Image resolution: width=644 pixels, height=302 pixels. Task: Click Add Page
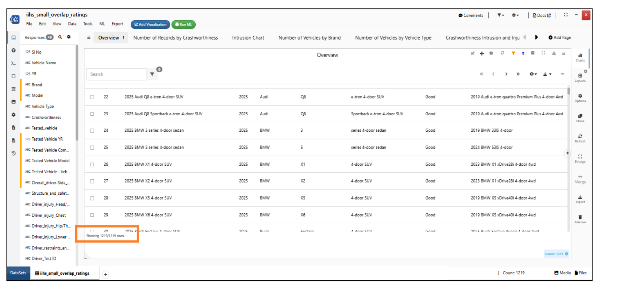[x=559, y=37]
